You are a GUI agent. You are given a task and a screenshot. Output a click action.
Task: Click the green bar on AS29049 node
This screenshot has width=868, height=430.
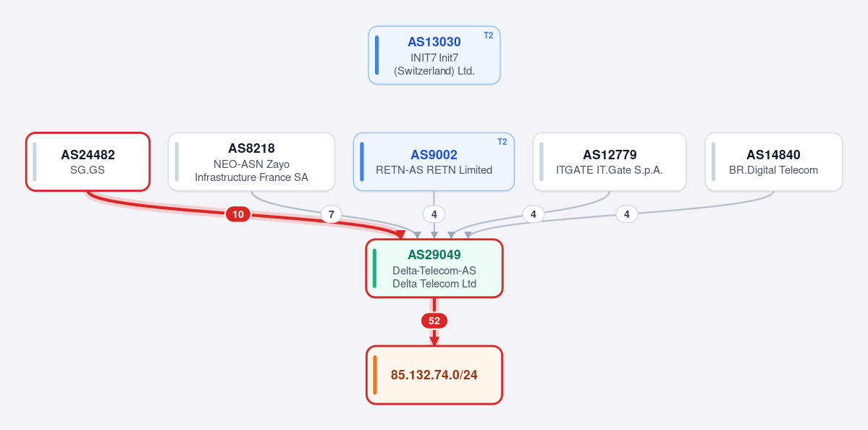pyautogui.click(x=375, y=269)
